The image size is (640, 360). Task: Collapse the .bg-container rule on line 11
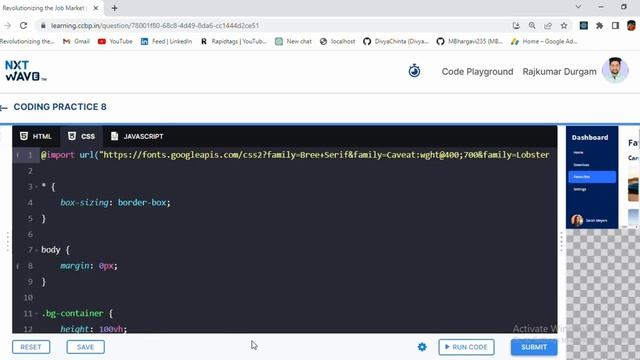click(x=36, y=313)
